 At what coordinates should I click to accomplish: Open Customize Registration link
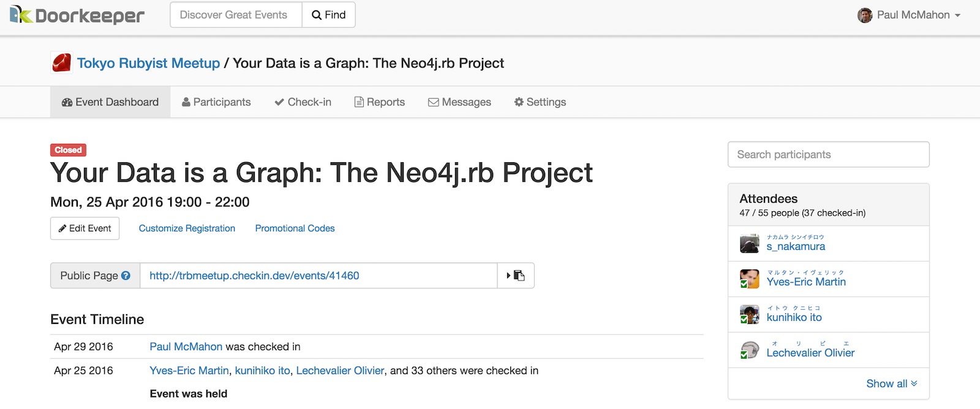187,228
